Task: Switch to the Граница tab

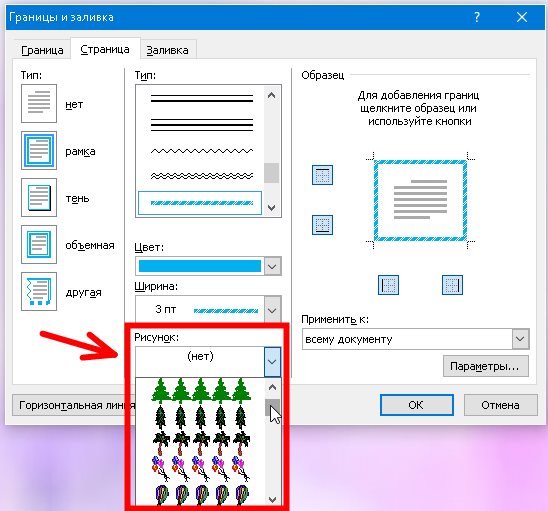Action: pos(42,50)
